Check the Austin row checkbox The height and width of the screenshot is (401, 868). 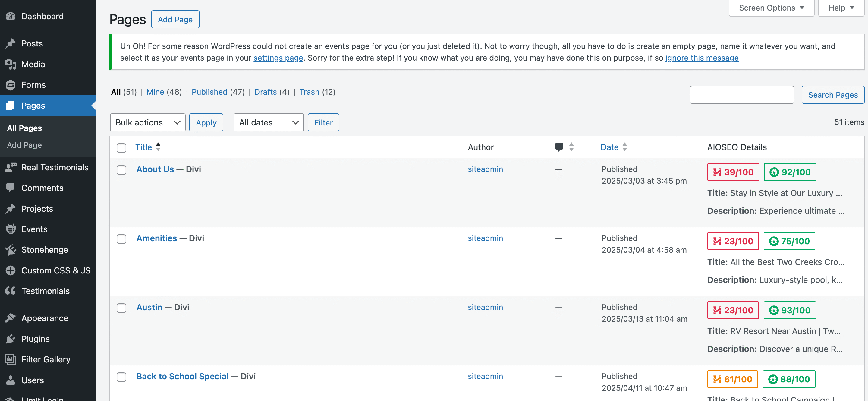tap(121, 308)
